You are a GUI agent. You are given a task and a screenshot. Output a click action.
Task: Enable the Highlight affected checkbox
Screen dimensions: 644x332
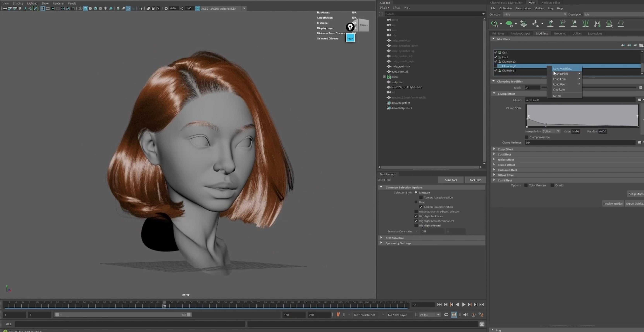pyautogui.click(x=416, y=226)
